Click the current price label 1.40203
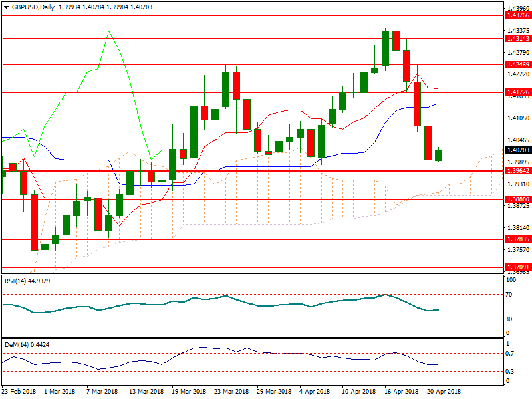 [x=517, y=150]
